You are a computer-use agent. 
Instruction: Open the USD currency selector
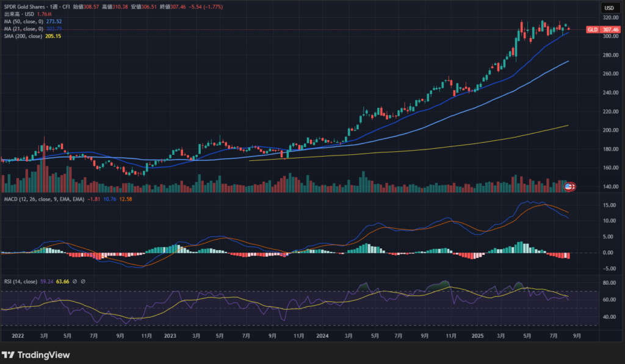coord(609,7)
